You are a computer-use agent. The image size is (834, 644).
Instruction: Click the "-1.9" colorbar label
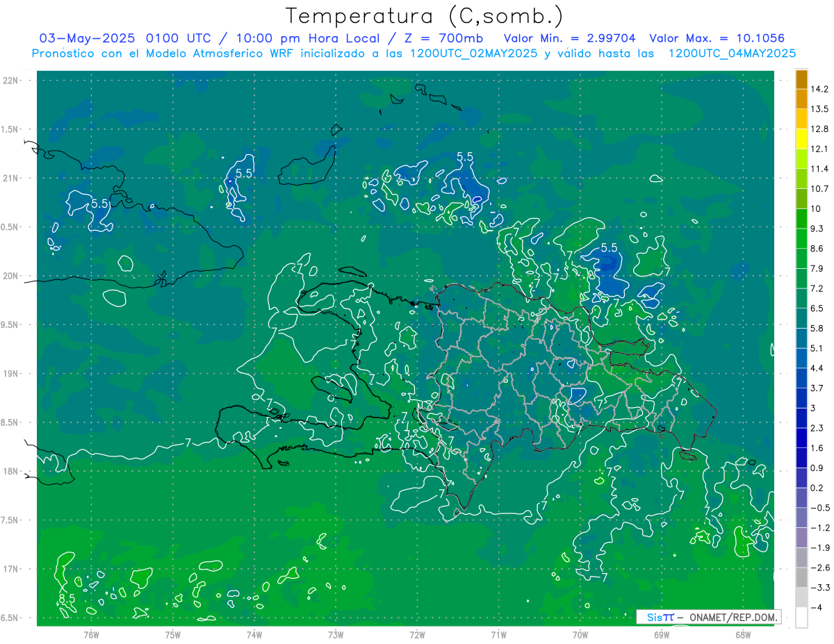(x=820, y=548)
